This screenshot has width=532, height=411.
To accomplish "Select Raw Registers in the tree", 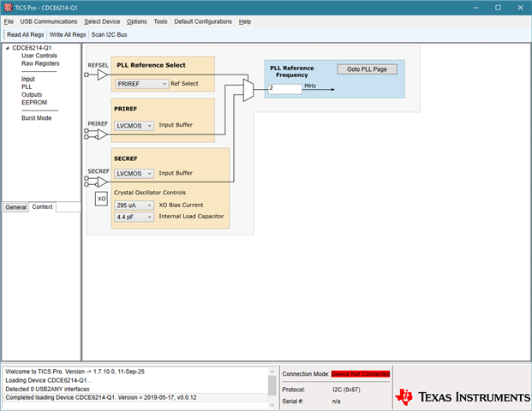I will [x=40, y=63].
